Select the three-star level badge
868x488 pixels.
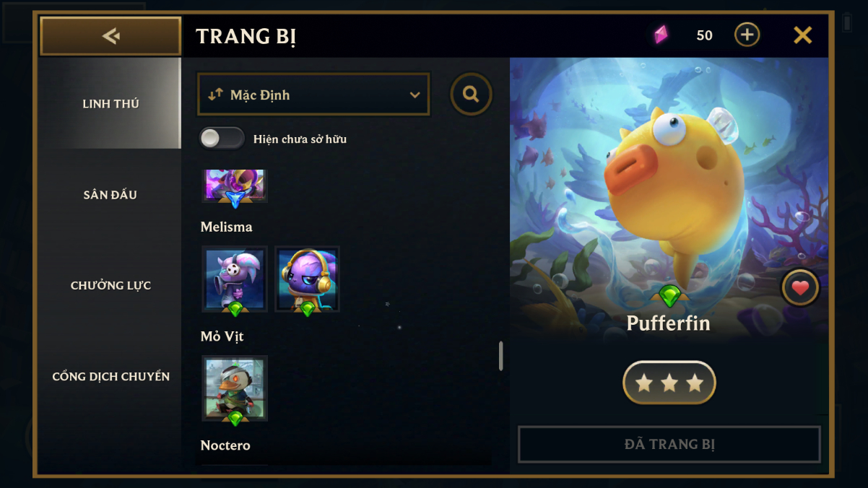[x=669, y=383]
